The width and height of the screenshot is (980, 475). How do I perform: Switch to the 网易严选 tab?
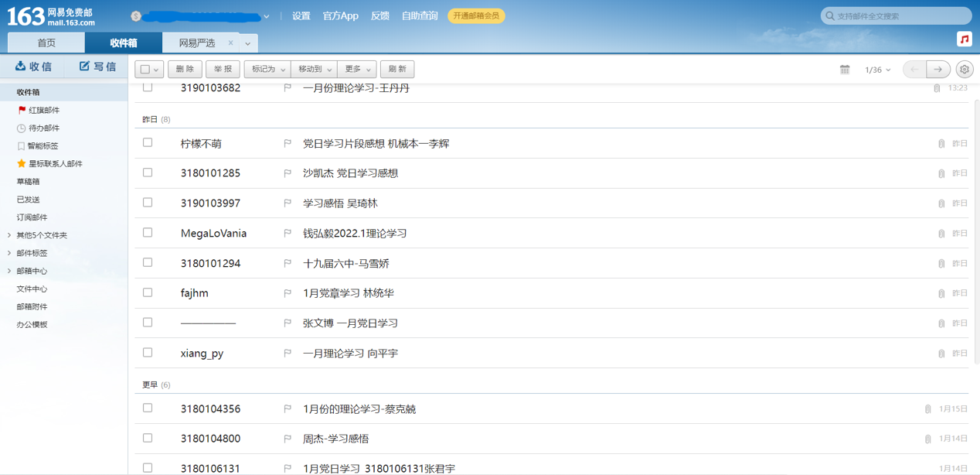(197, 43)
